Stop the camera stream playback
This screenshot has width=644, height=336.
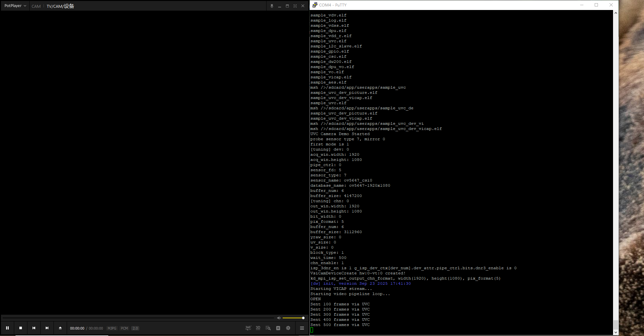click(21, 328)
